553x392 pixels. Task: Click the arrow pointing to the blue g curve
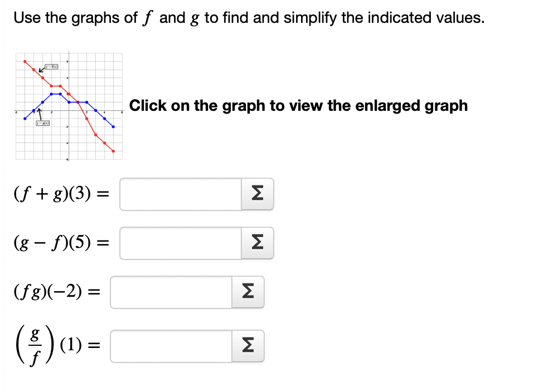40,112
